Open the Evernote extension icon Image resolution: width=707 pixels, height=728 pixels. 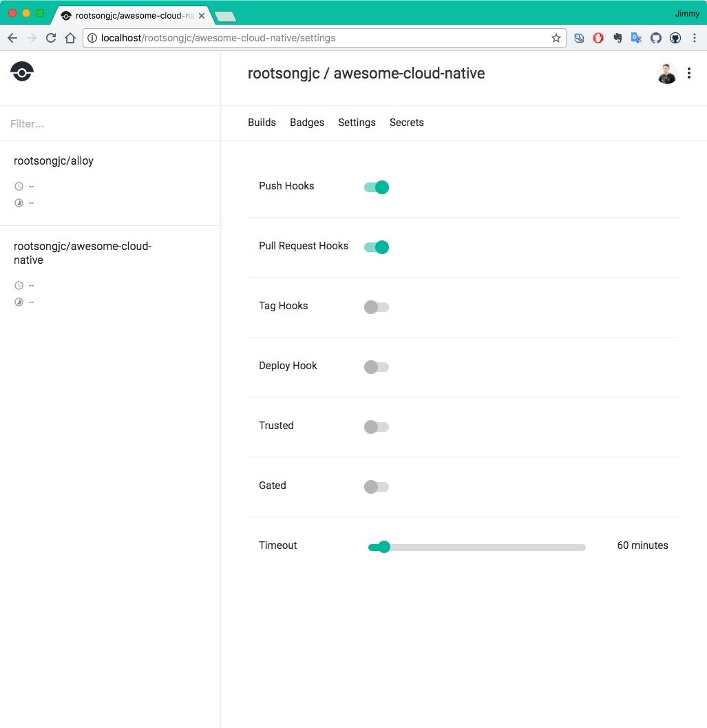[x=618, y=39]
